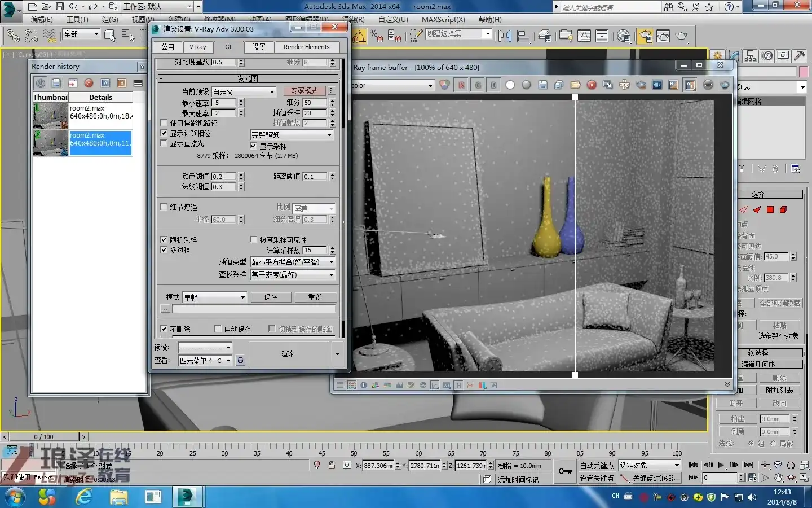Save the image from the V-Ray frame buffer

pos(544,85)
